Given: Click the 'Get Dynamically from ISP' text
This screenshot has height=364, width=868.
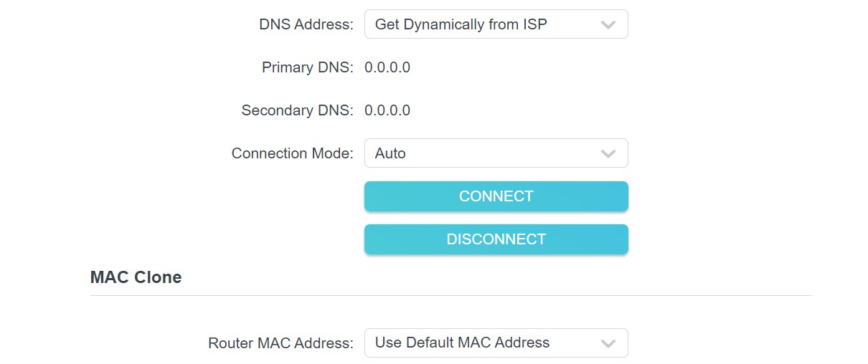Looking at the screenshot, I should click(x=461, y=25).
